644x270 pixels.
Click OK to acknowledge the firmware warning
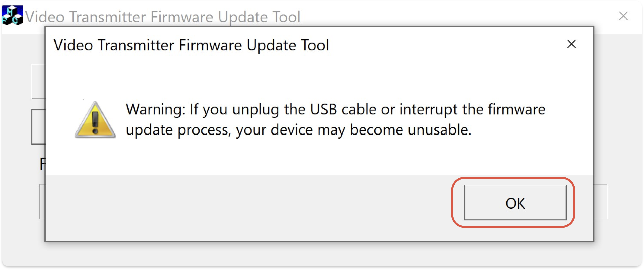coord(515,203)
